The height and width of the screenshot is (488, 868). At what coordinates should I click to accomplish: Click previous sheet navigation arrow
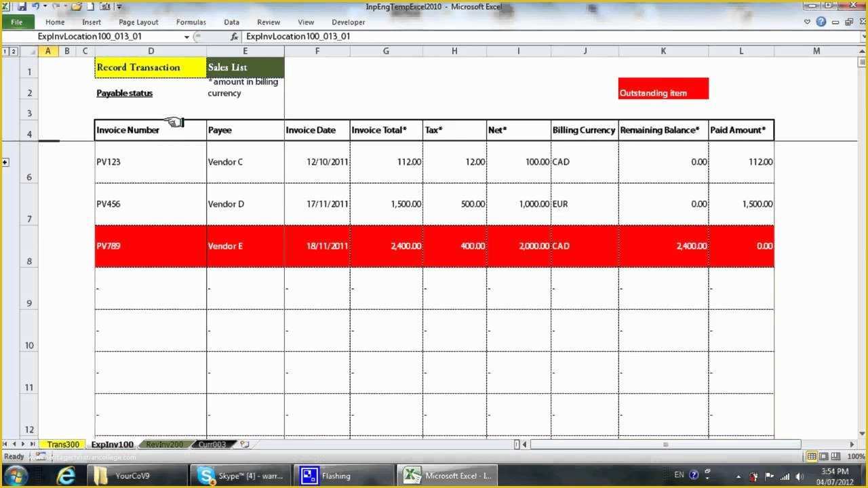click(14, 444)
